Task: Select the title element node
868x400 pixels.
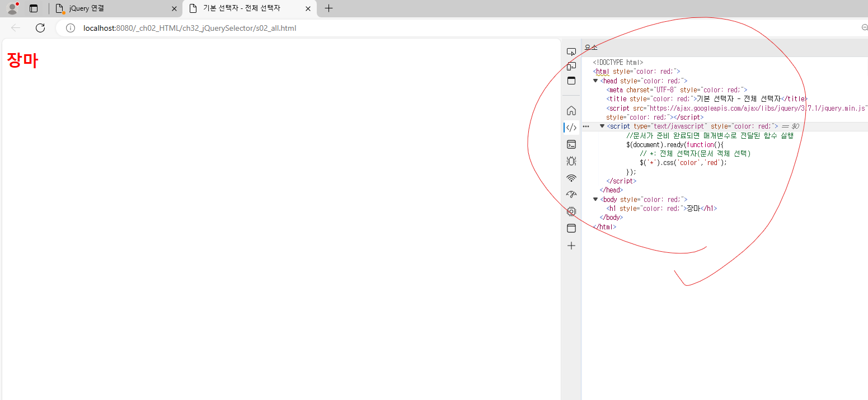Action: 707,99
